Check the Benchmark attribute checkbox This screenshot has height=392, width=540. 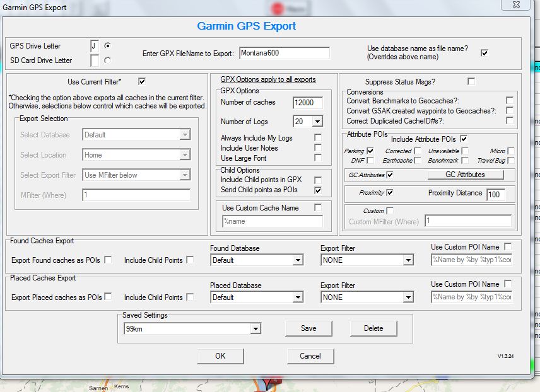point(465,160)
